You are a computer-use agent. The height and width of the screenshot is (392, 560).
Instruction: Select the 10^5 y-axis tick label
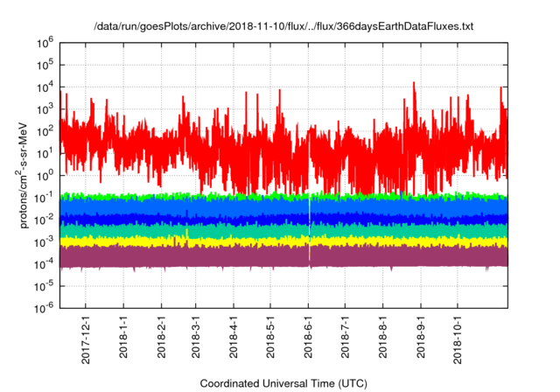(45, 66)
